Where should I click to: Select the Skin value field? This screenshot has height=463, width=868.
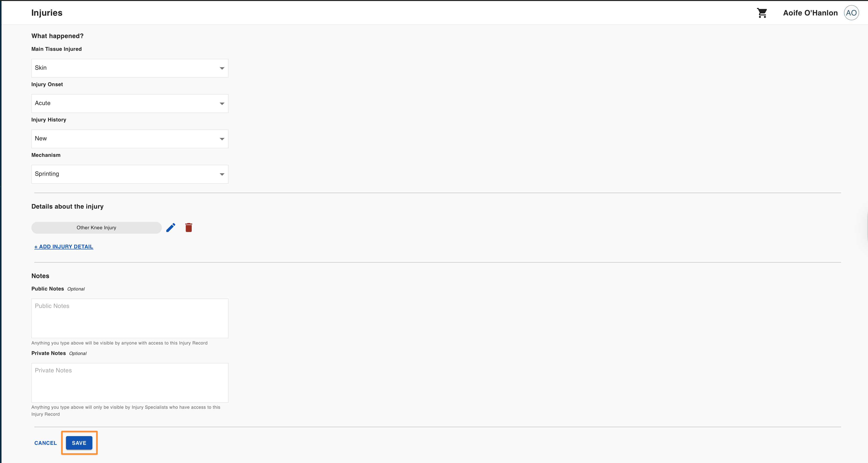[130, 68]
